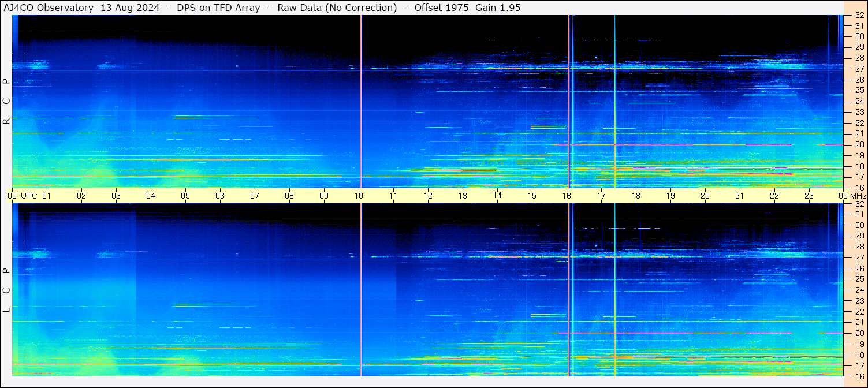Click the 'AJ4CO Observatory' title text
Image resolution: width=868 pixels, height=388 pixels.
pyautogui.click(x=49, y=8)
